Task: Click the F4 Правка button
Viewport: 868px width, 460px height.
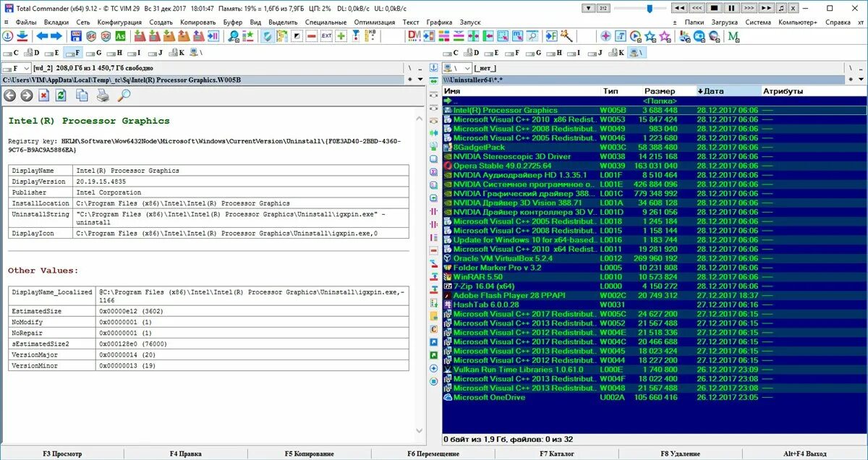Action: 186,453
